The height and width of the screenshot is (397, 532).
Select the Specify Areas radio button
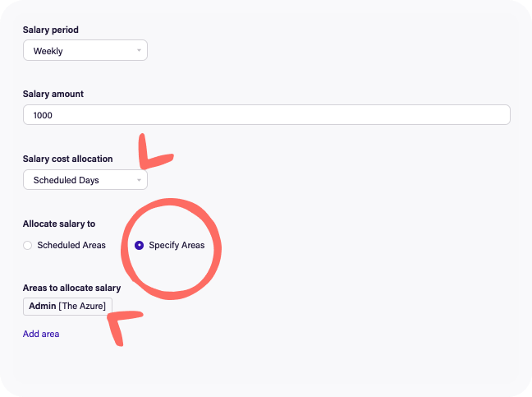(x=139, y=245)
